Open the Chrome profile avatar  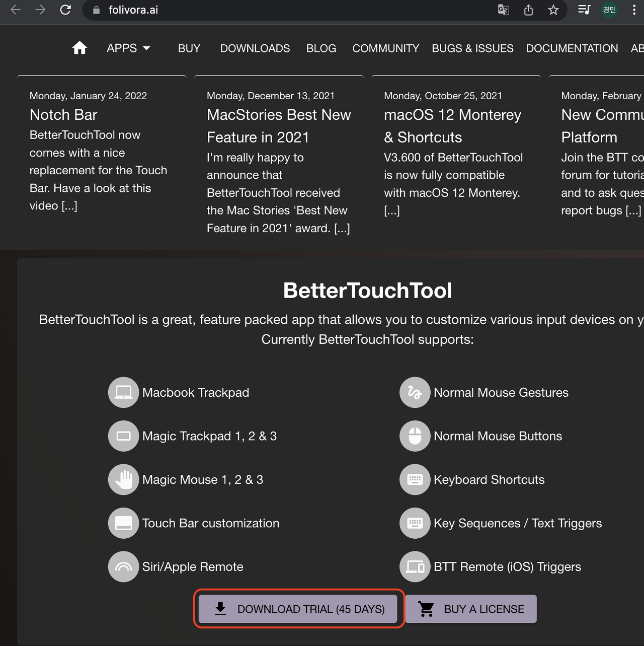(x=609, y=10)
